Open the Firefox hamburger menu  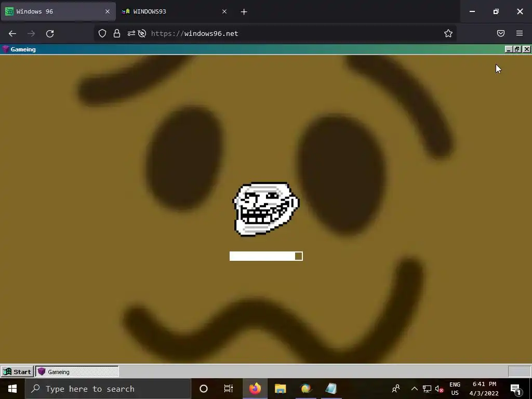pyautogui.click(x=520, y=33)
